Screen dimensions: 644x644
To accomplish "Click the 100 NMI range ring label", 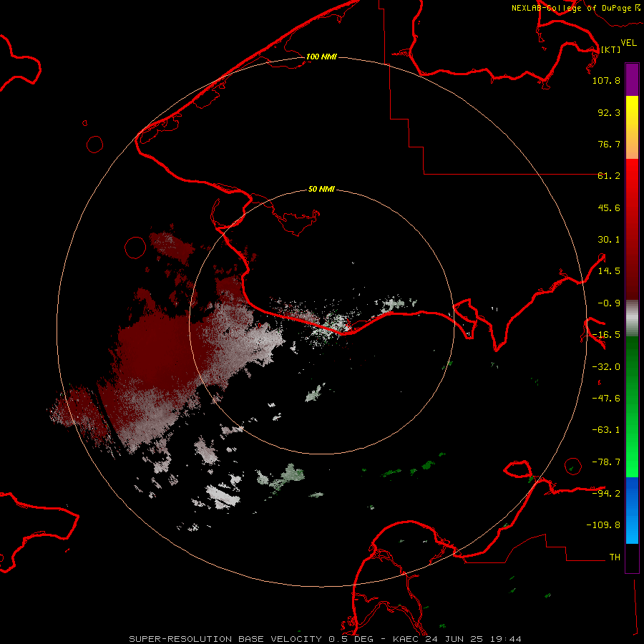I will (321, 57).
